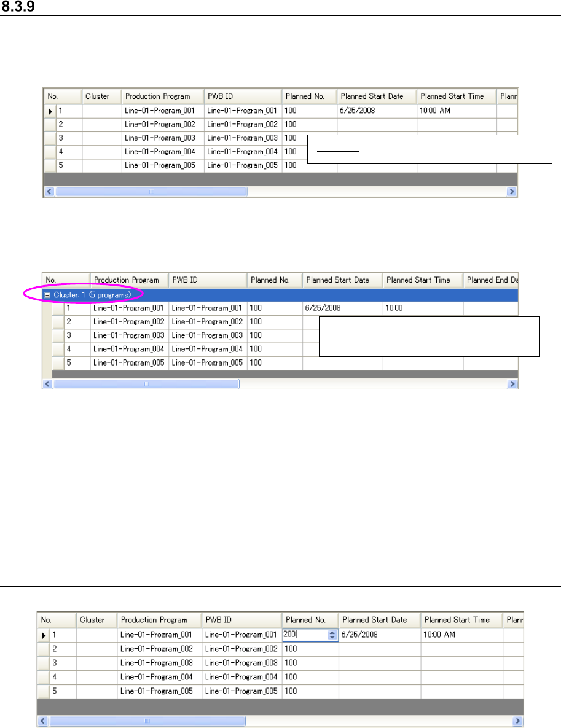Image resolution: width=561 pixels, height=728 pixels.
Task: Click Production Program header in middle table
Action: pyautogui.click(x=129, y=280)
